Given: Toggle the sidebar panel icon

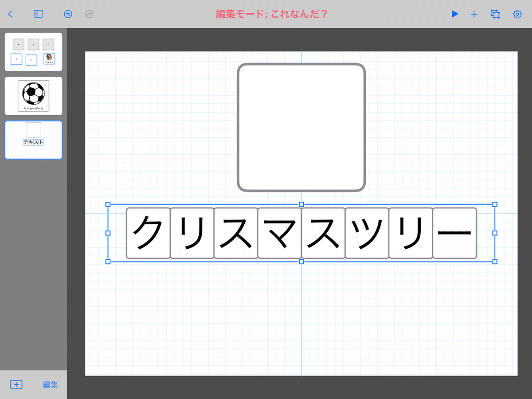Looking at the screenshot, I should pos(39,14).
